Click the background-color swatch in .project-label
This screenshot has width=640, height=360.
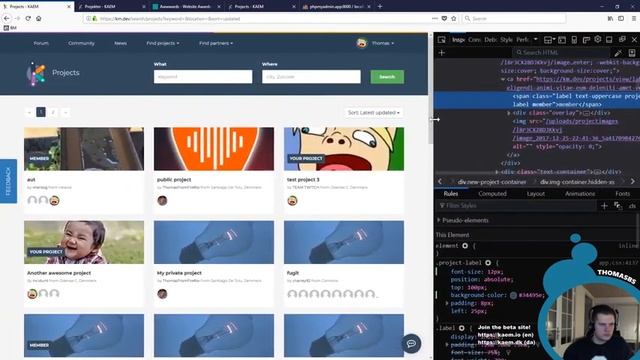point(513,296)
